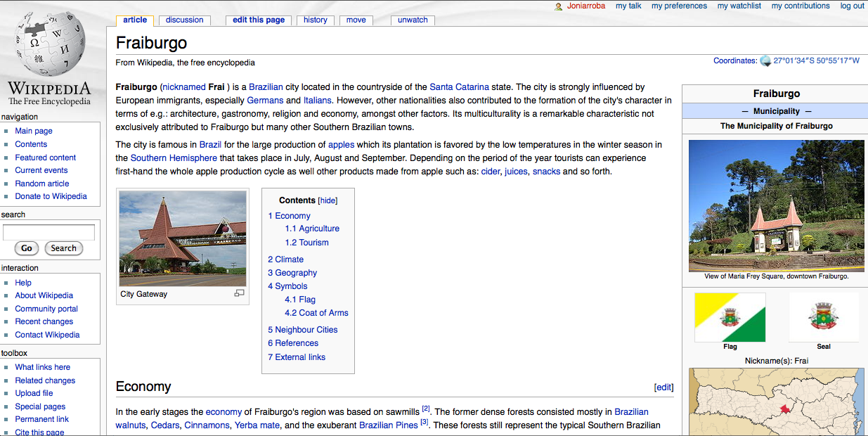View the history tab
The image size is (868, 436).
(316, 20)
